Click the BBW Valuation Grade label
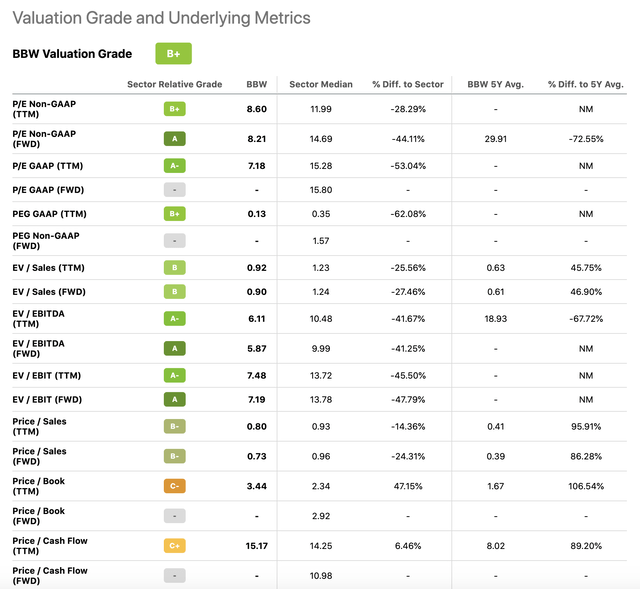This screenshot has width=640, height=589. pos(72,53)
